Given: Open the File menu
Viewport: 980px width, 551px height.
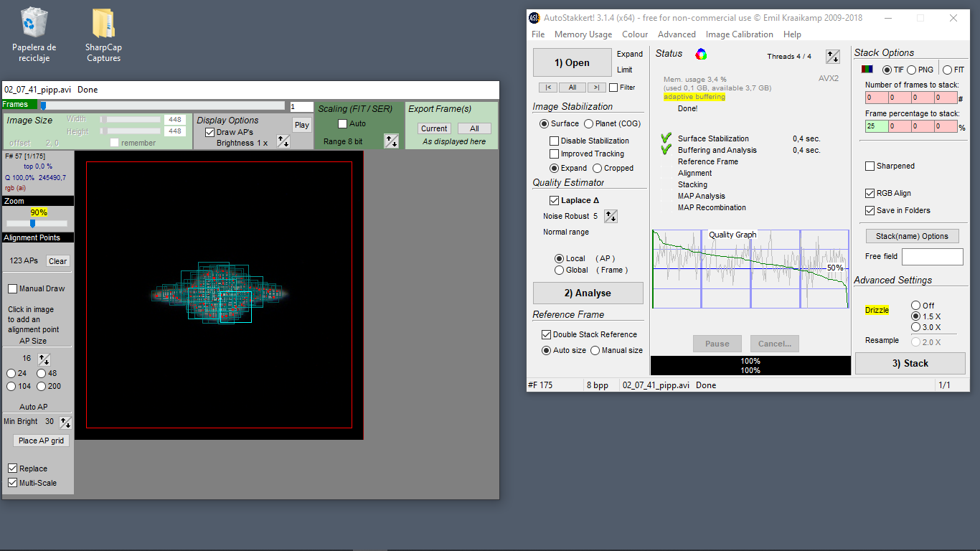Looking at the screenshot, I should (x=538, y=34).
